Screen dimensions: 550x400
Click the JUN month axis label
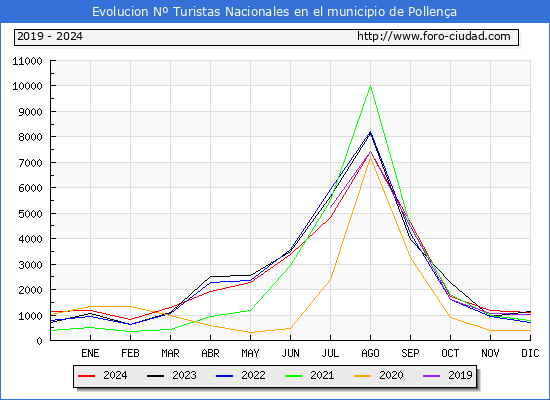(290, 353)
